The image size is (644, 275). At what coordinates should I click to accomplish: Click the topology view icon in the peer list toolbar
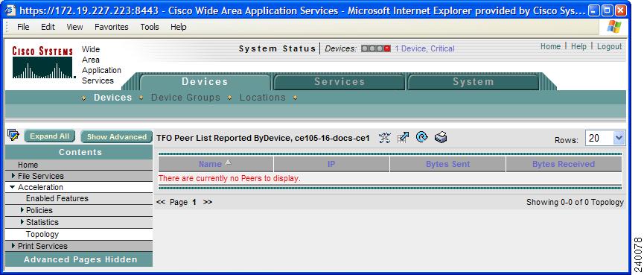pos(384,138)
